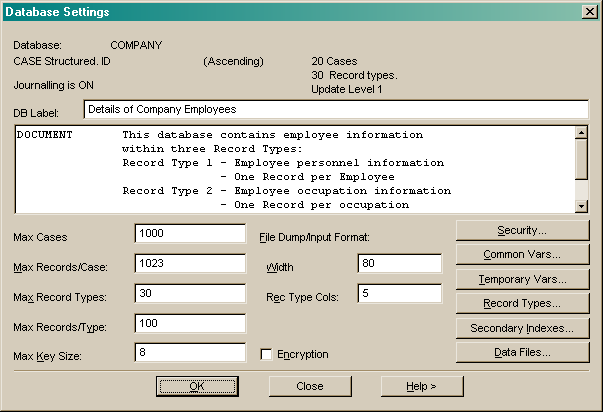603x412 pixels.
Task: Click the Rec Type Cols field
Action: pyautogui.click(x=400, y=294)
